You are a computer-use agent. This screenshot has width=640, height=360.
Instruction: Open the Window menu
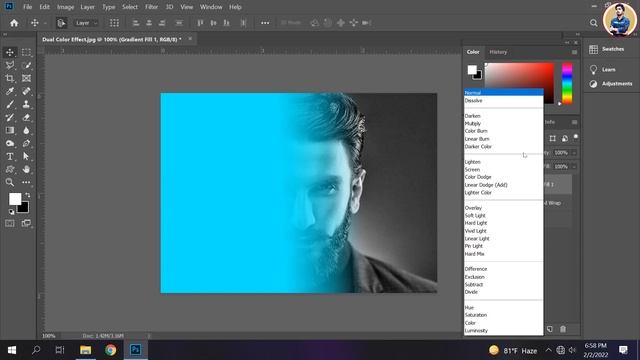tap(211, 7)
